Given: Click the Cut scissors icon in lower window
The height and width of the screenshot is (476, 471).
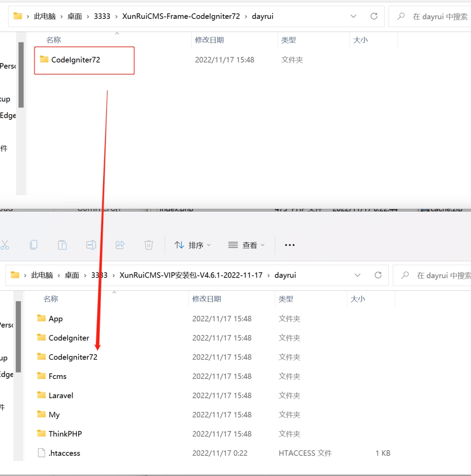Looking at the screenshot, I should [5, 245].
